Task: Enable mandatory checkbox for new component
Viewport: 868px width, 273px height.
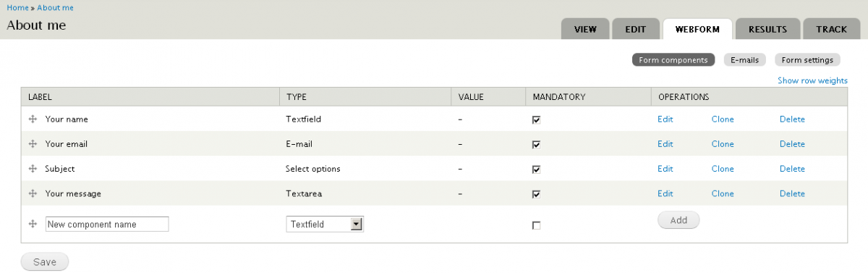Action: [536, 225]
